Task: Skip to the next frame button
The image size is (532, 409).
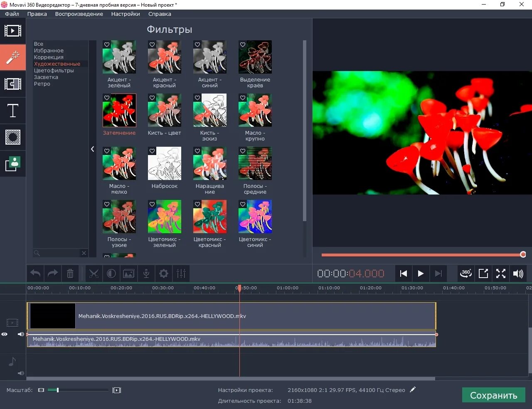Action: (438, 273)
